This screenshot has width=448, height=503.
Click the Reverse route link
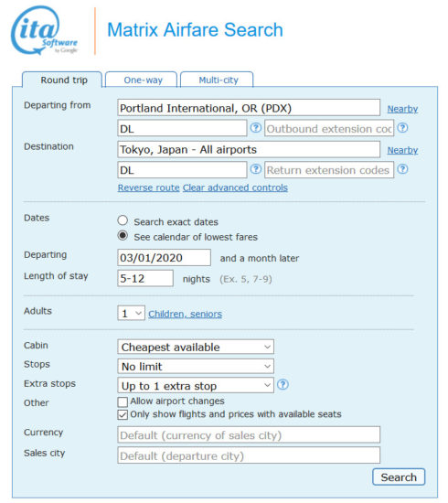pos(148,187)
